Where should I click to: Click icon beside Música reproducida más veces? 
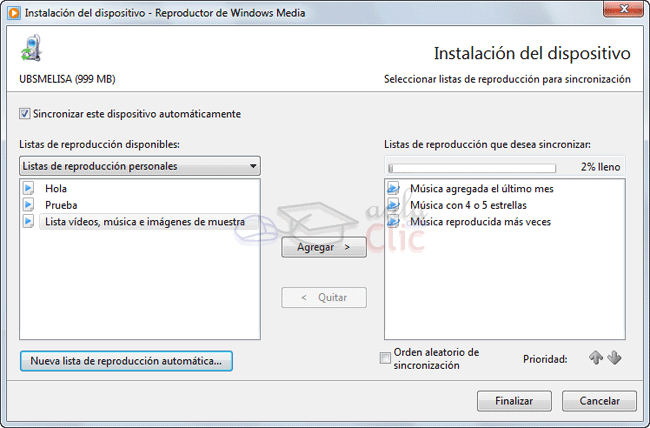tap(393, 221)
